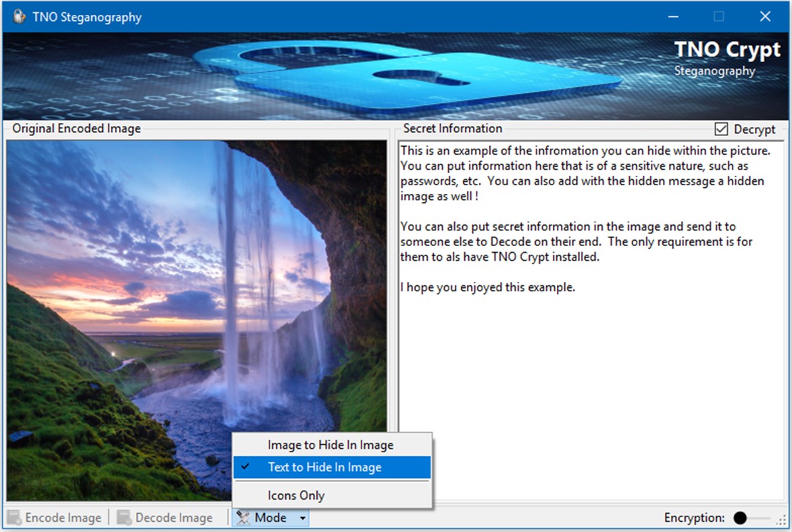792x532 pixels.
Task: Minimize the TNO Steganography window
Action: 673,16
